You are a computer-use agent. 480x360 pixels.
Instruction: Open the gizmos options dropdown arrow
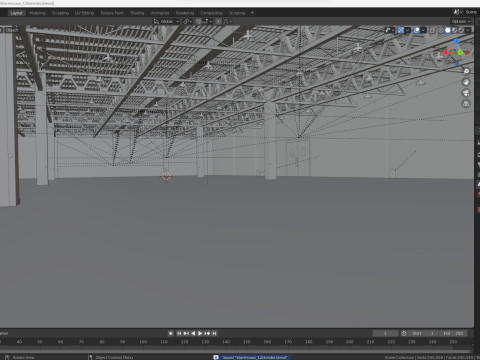(408, 30)
